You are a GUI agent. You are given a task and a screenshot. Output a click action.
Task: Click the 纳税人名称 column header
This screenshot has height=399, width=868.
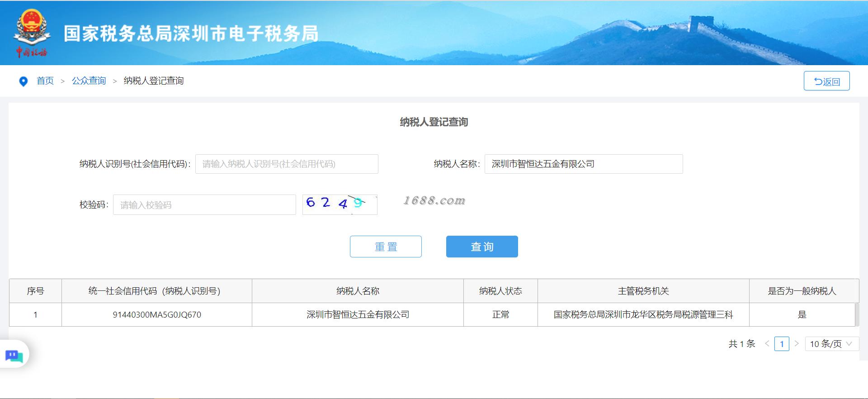358,291
